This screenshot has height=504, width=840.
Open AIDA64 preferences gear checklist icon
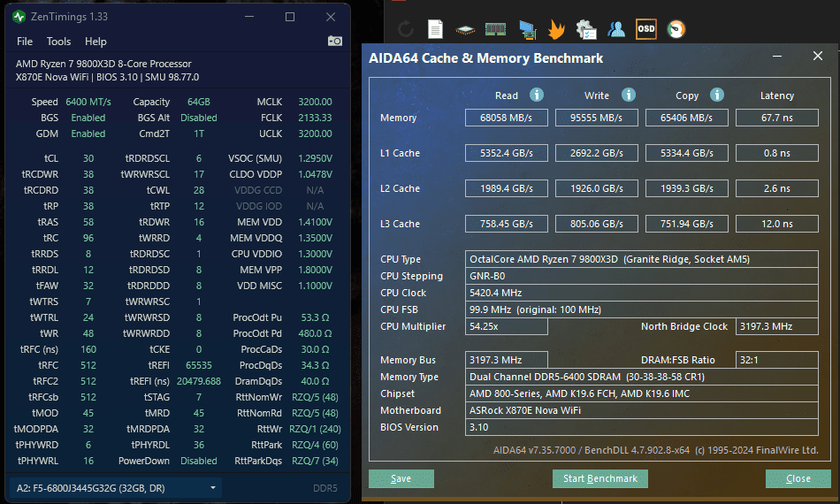point(586,29)
